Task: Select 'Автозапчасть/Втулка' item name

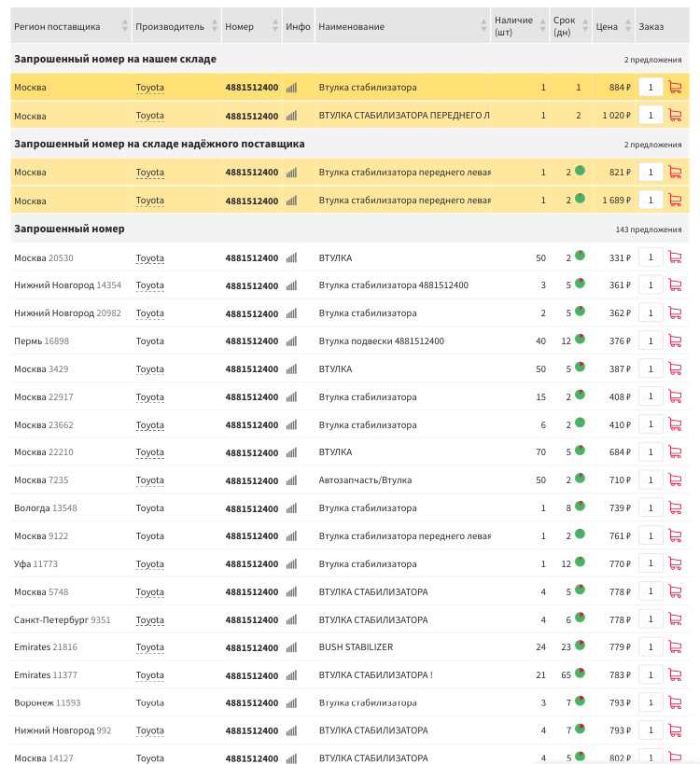Action: [365, 480]
